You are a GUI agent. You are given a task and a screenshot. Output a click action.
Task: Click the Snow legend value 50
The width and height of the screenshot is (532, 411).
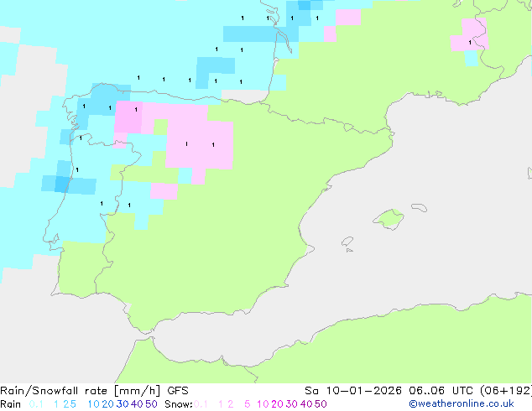click(321, 404)
